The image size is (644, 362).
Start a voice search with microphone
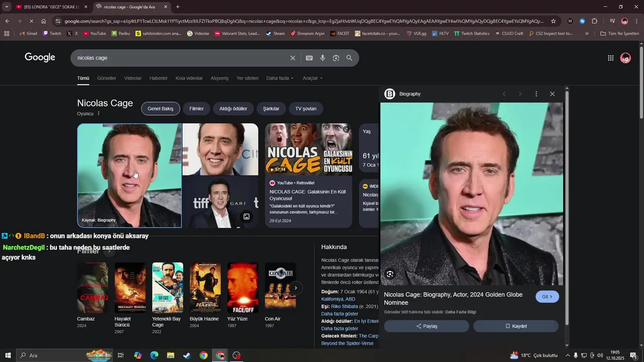[323, 58]
